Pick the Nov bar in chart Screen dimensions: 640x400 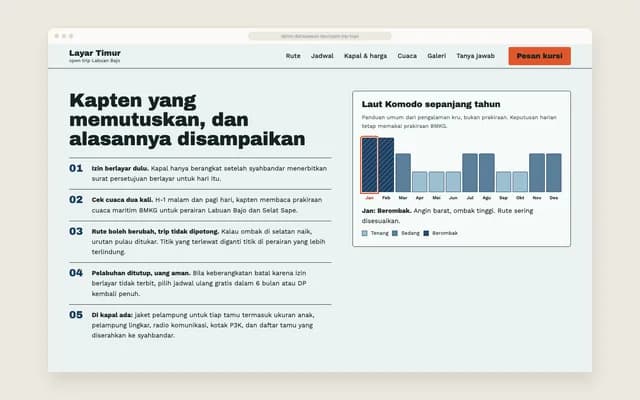[537, 173]
